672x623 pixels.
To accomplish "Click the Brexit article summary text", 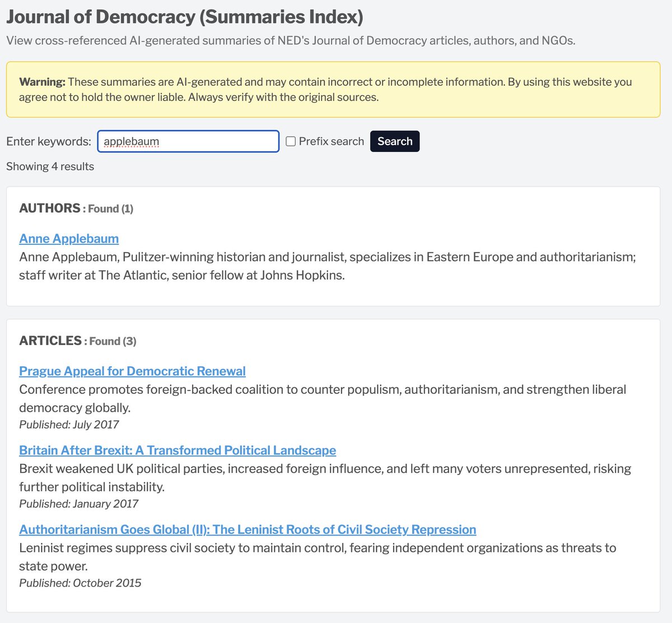I will pos(325,477).
